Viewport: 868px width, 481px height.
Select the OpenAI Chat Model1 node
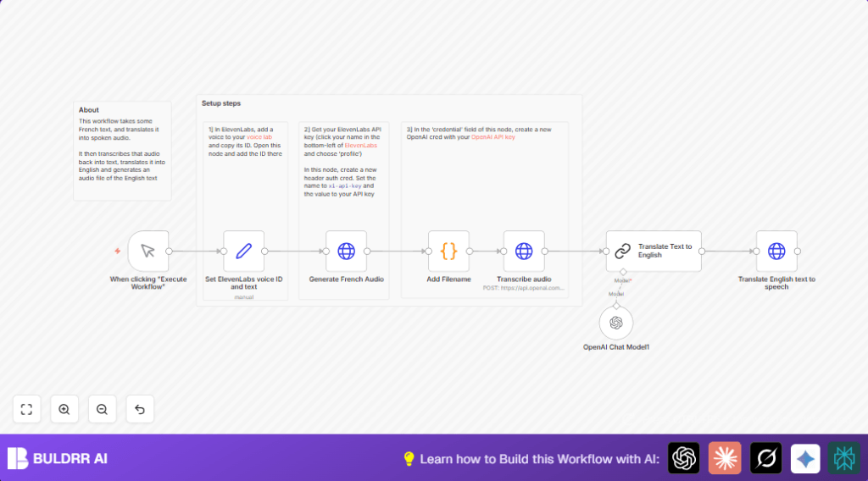[616, 323]
